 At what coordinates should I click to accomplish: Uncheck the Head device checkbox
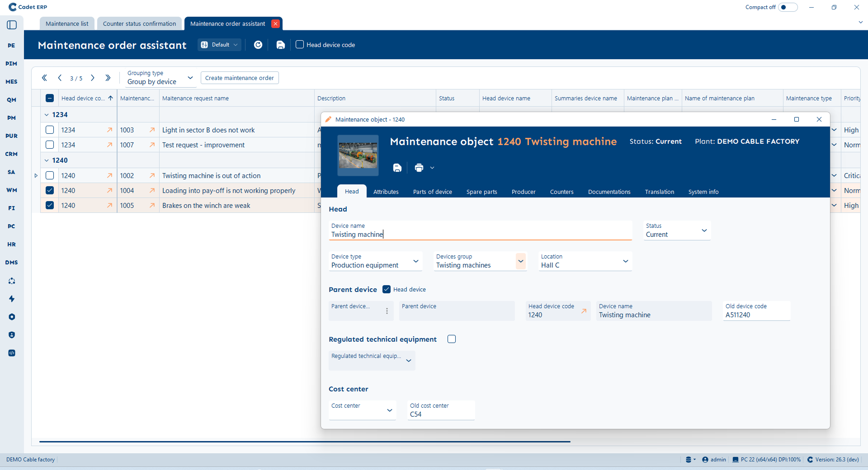(x=387, y=289)
